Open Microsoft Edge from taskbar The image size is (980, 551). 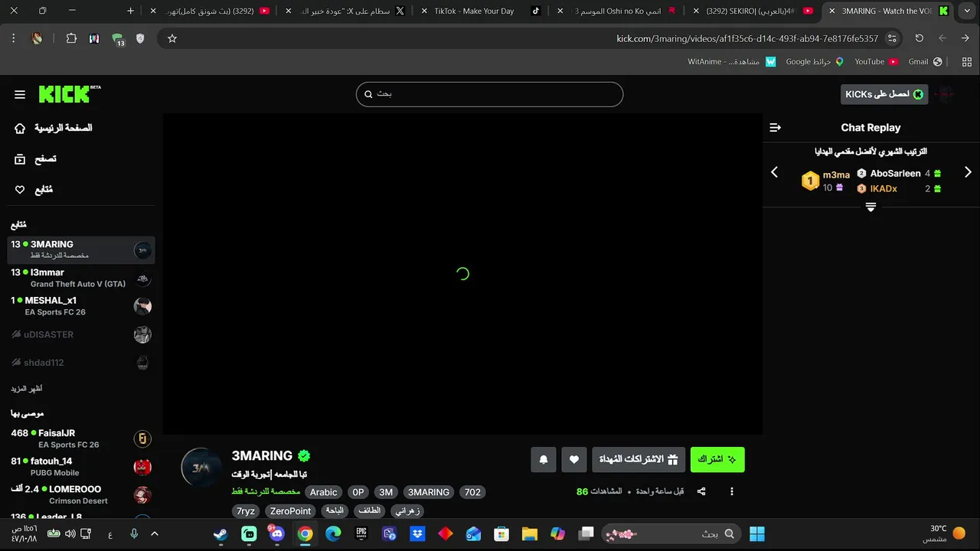(333, 534)
